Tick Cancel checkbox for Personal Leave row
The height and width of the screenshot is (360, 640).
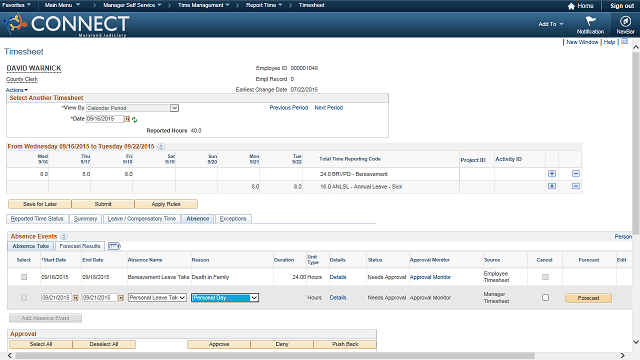545,298
